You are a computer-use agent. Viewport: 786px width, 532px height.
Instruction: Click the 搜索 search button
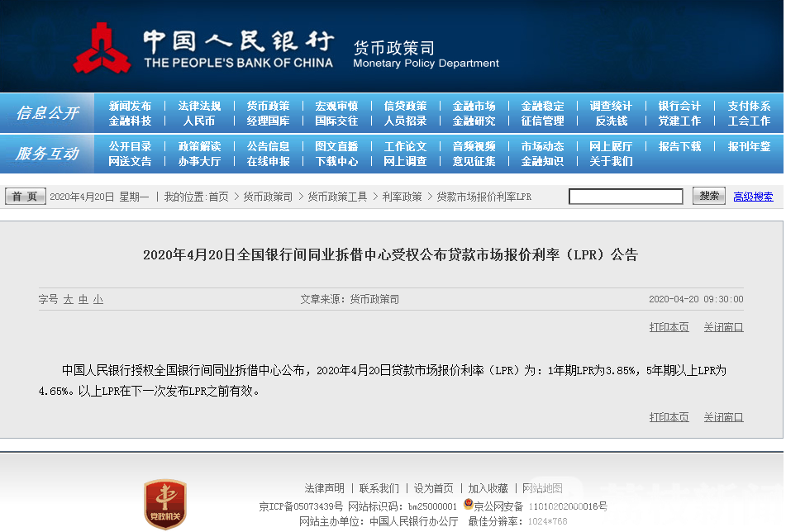709,196
